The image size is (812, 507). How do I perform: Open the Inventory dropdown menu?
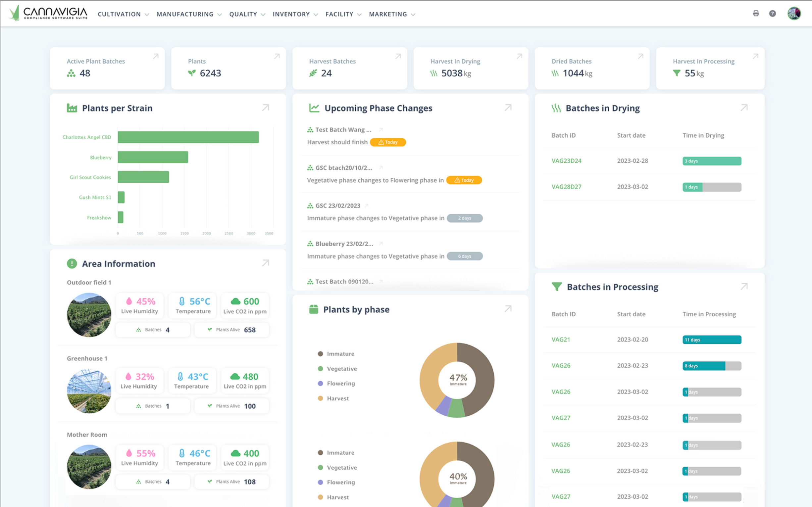click(x=295, y=14)
